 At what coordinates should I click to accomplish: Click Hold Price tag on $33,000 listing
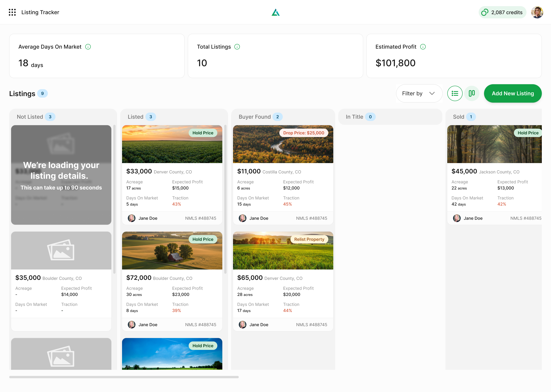click(203, 133)
